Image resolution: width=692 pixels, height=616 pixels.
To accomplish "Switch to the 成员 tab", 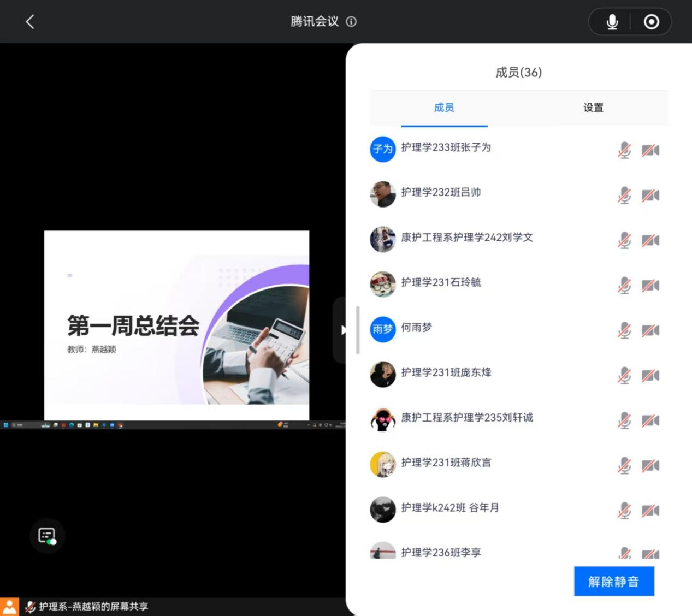I will click(443, 108).
